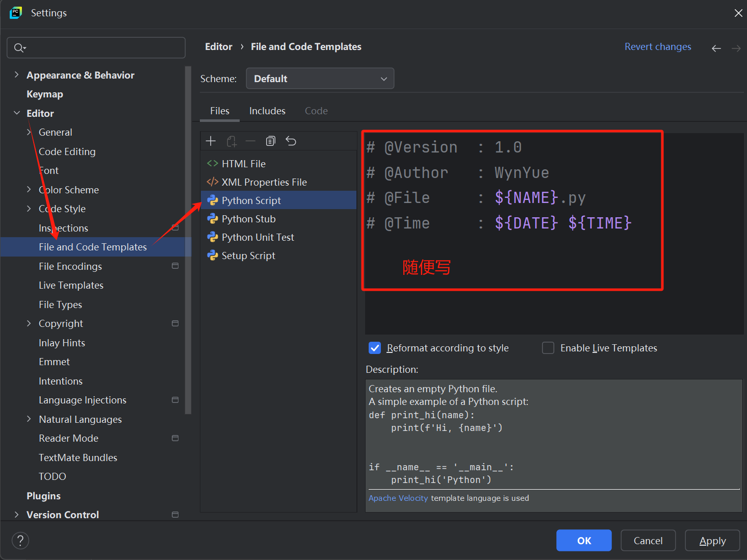The width and height of the screenshot is (747, 560).
Task: Select Inlay Hints in the tree
Action: (x=62, y=343)
